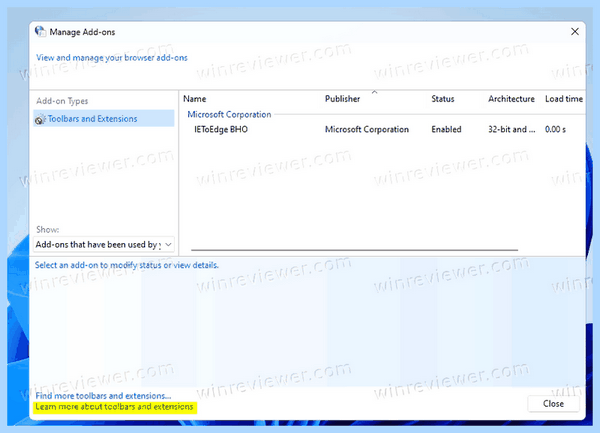
Task: Sort by the Publisher column header
Action: tap(342, 99)
